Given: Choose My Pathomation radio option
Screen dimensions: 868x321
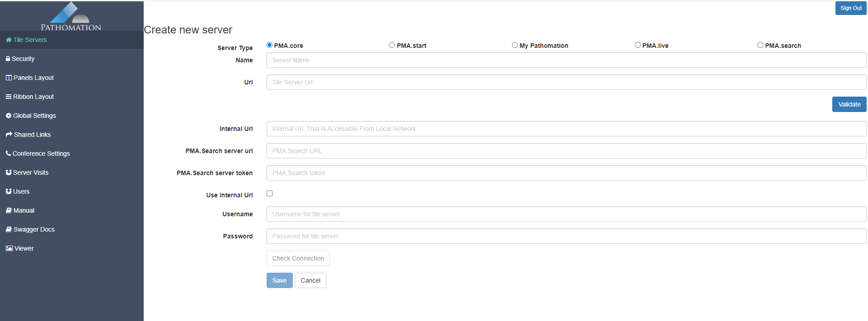Looking at the screenshot, I should click(x=515, y=45).
